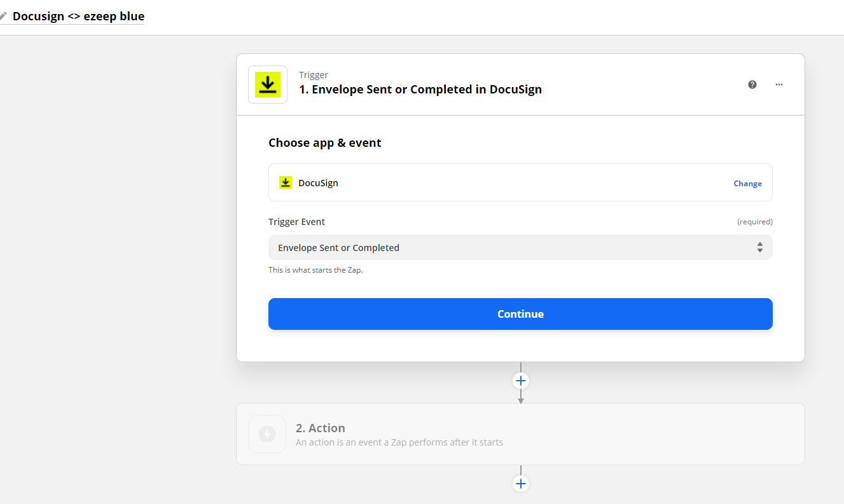Open the help question mark icon
Screen dimensions: 844x504
(752, 85)
